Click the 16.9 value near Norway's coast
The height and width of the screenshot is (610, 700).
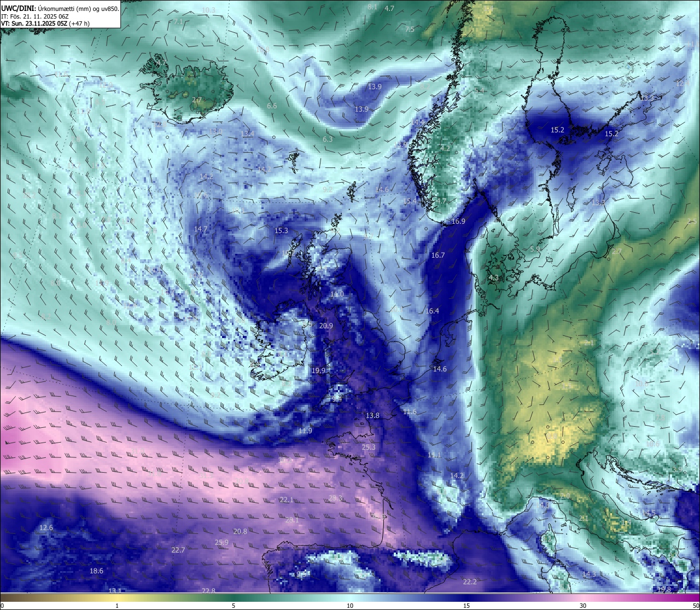(x=458, y=221)
